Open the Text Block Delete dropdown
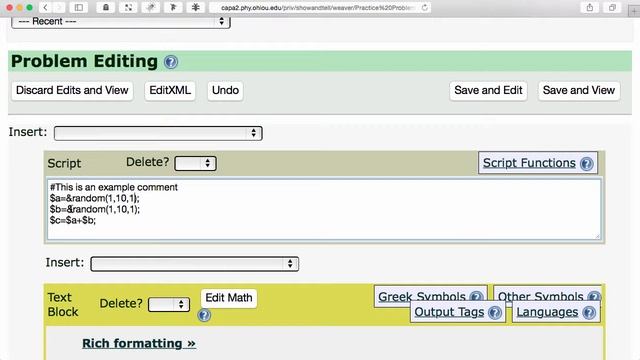Viewport: 640px width, 360px height. tap(169, 304)
